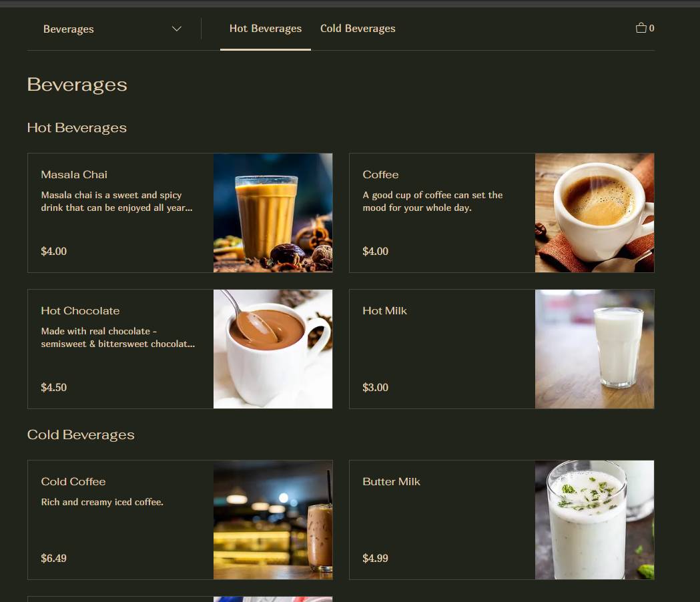Open the Masala Chai item title

coord(74,175)
